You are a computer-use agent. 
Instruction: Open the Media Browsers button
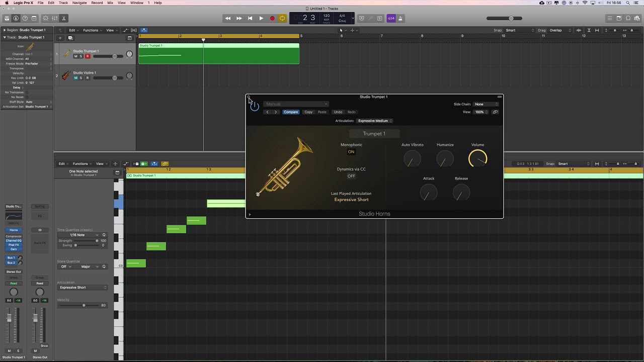pos(637,19)
